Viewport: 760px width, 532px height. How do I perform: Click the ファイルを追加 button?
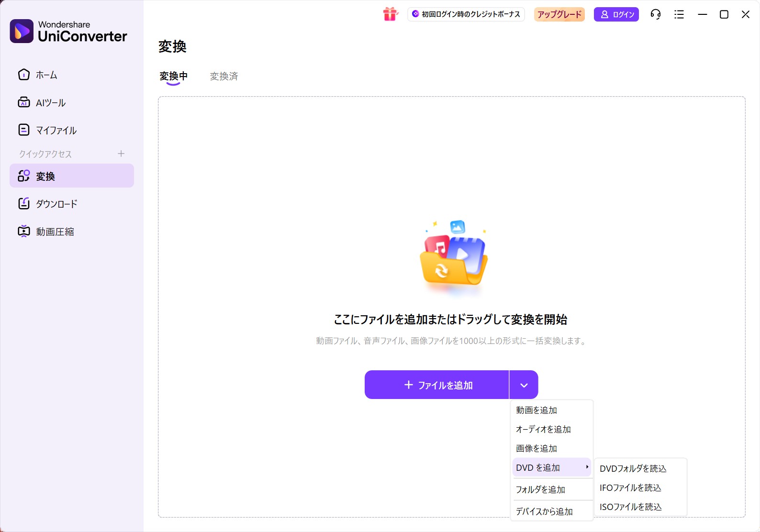[x=437, y=385]
